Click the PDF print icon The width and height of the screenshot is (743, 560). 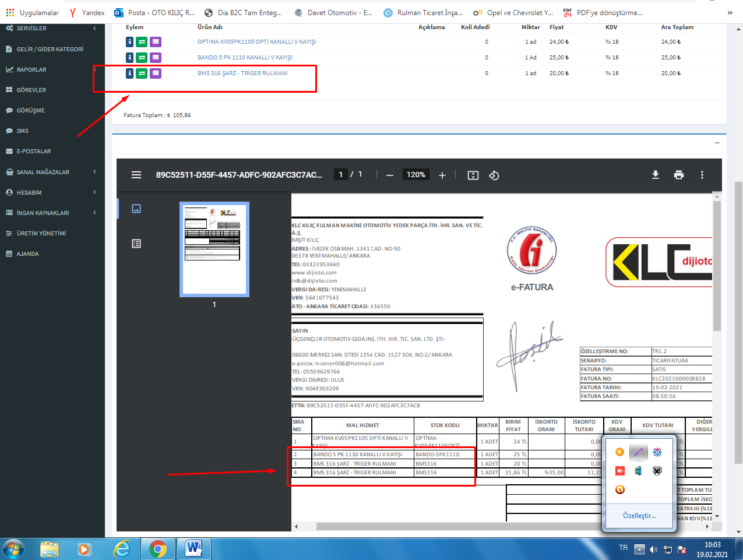coord(679,175)
